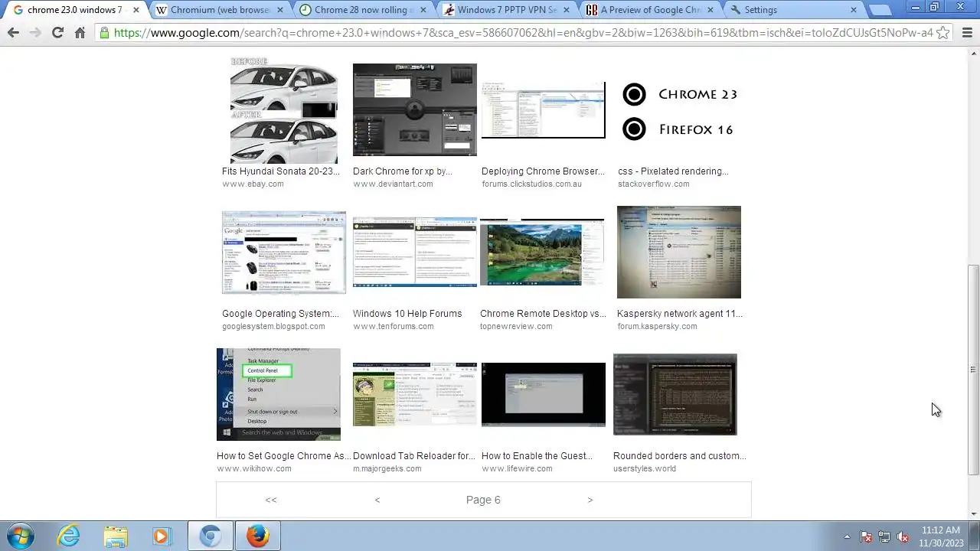Click the www.ebay.com source text
This screenshot has height=551, width=980.
pyautogui.click(x=253, y=184)
